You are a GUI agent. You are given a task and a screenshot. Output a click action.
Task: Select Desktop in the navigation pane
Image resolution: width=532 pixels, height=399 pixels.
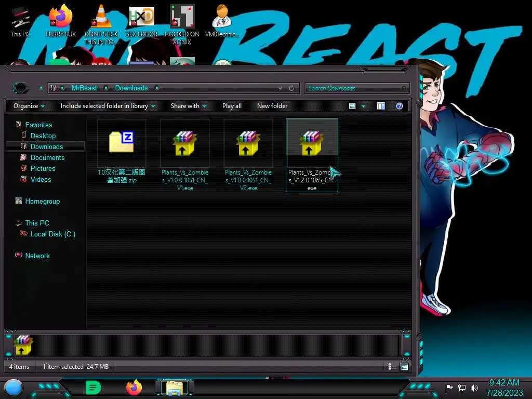[x=43, y=136]
